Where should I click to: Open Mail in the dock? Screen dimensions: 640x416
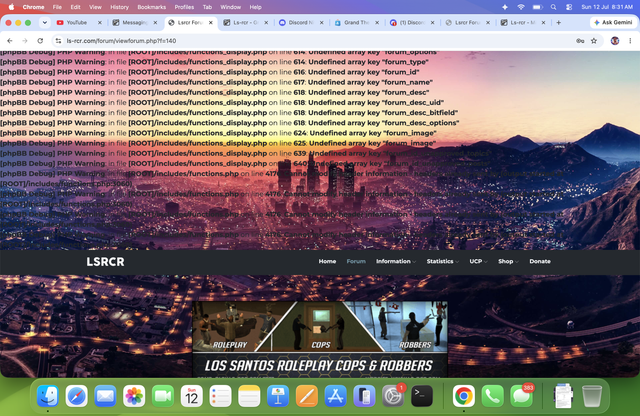105,396
